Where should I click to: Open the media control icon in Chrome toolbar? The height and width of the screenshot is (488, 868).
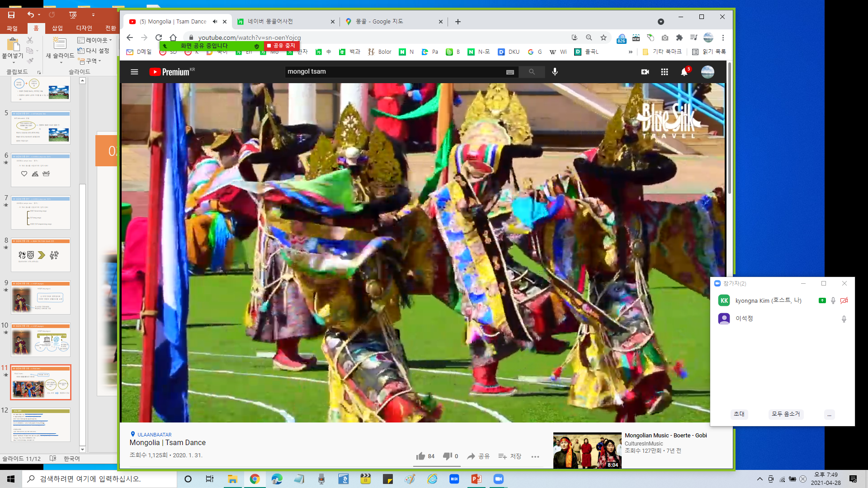coord(693,38)
